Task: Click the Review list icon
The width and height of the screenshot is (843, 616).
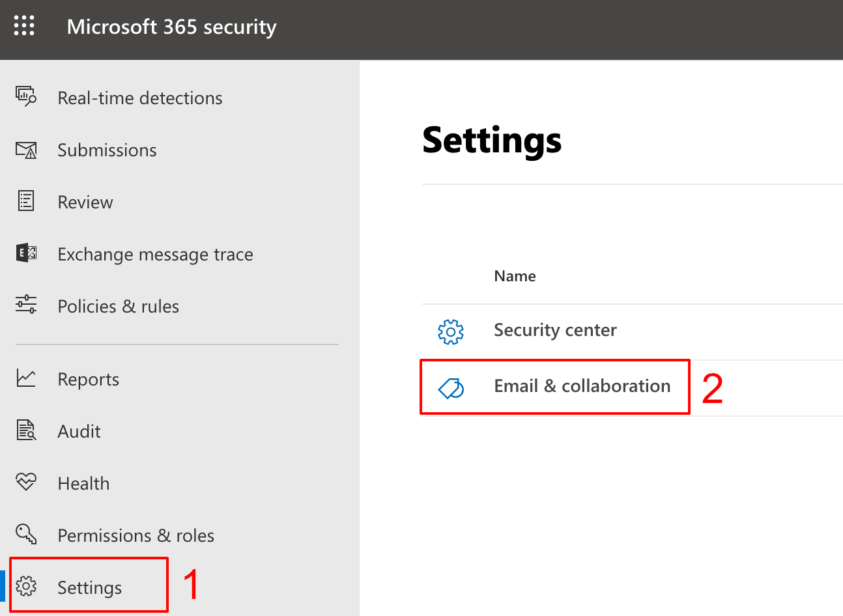Action: pyautogui.click(x=26, y=201)
